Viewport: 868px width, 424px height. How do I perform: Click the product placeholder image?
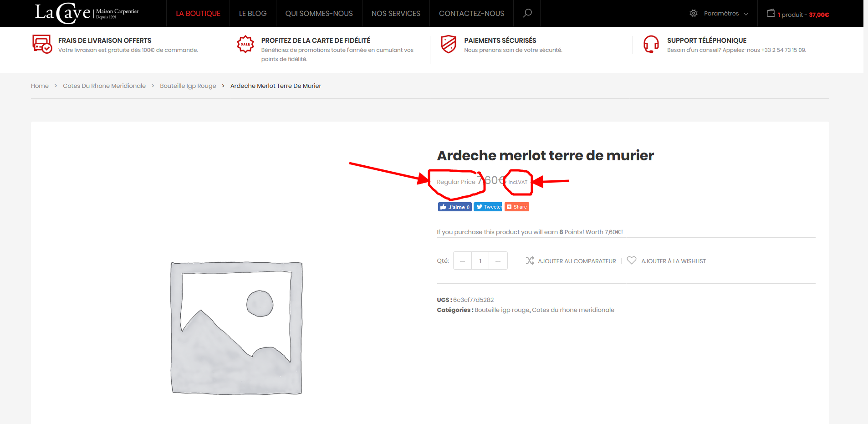click(236, 328)
